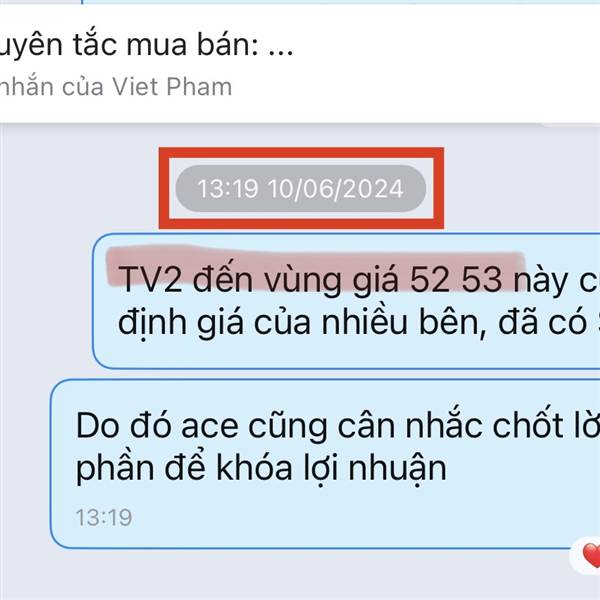The height and width of the screenshot is (600, 600).
Task: Click the 13:19 timestamp inside the second bubble
Action: pos(104,518)
